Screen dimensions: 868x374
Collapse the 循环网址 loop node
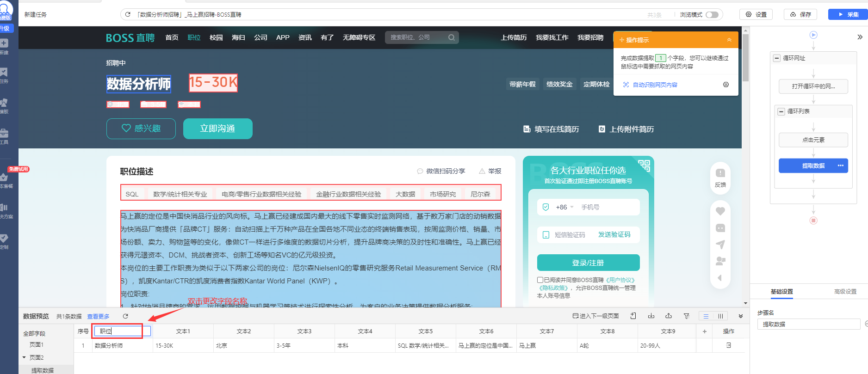click(777, 58)
